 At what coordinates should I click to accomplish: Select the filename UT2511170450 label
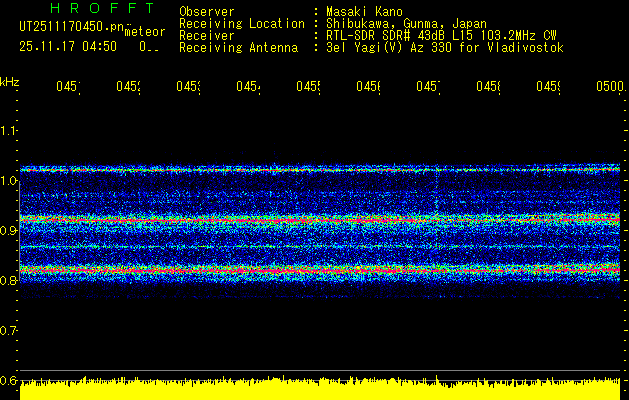click(71, 27)
